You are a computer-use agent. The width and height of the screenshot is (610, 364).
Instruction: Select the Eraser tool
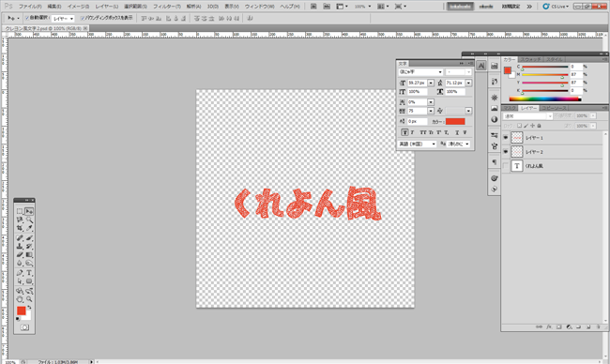[x=20, y=255]
